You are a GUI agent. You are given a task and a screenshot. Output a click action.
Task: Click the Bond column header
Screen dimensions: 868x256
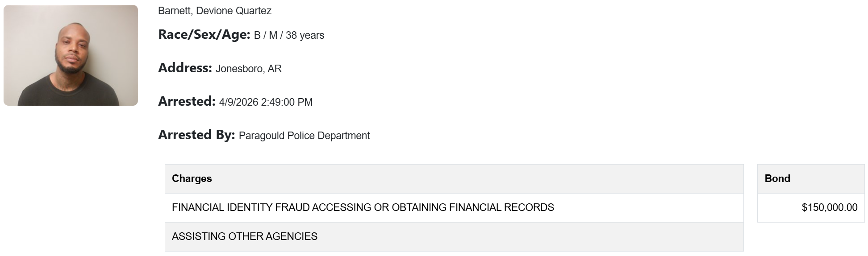pyautogui.click(x=777, y=178)
